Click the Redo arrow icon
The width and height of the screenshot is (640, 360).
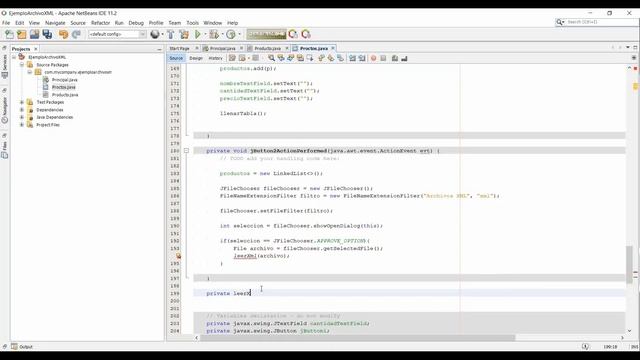pyautogui.click(x=76, y=34)
